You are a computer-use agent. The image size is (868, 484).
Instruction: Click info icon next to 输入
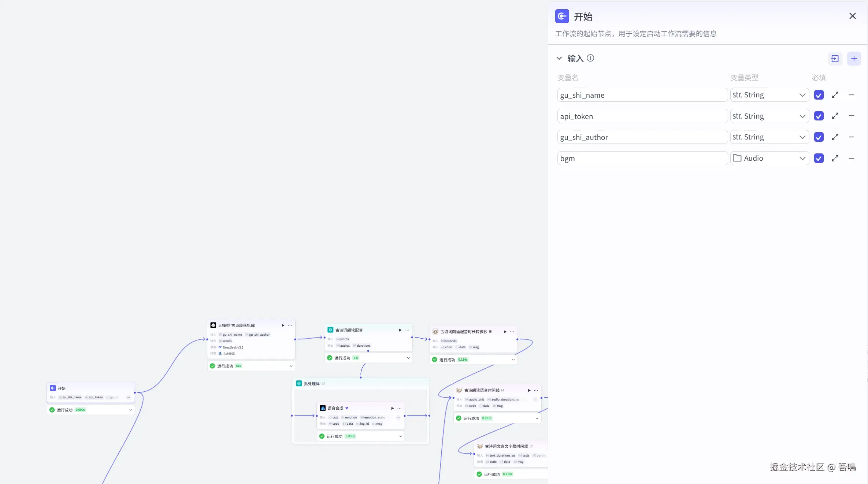(590, 58)
